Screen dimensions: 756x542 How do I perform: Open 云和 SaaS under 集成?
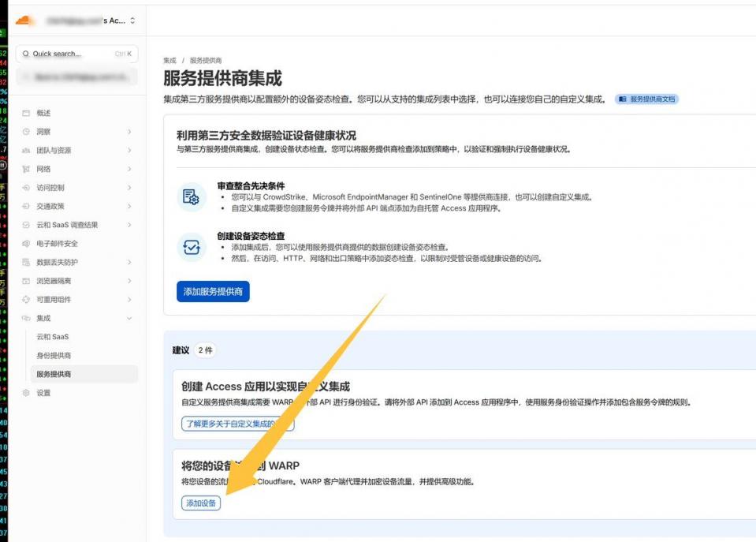coord(53,337)
